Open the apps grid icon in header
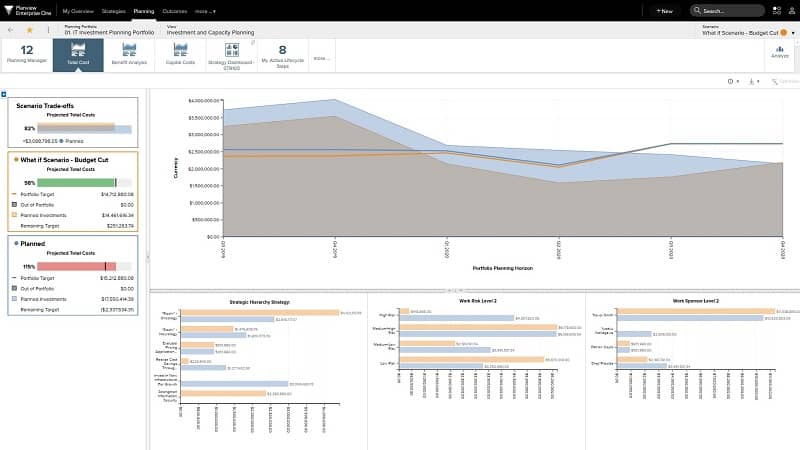 (x=777, y=10)
